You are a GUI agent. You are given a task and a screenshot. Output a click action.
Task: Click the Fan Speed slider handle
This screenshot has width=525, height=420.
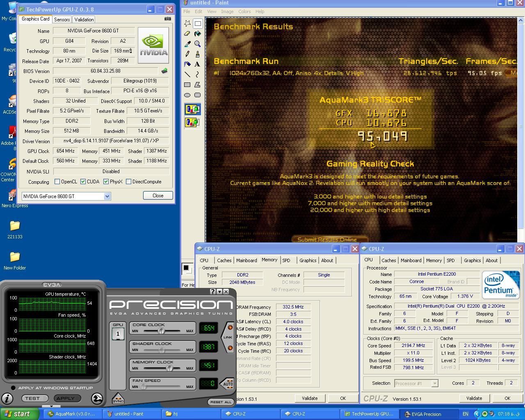tap(143, 387)
